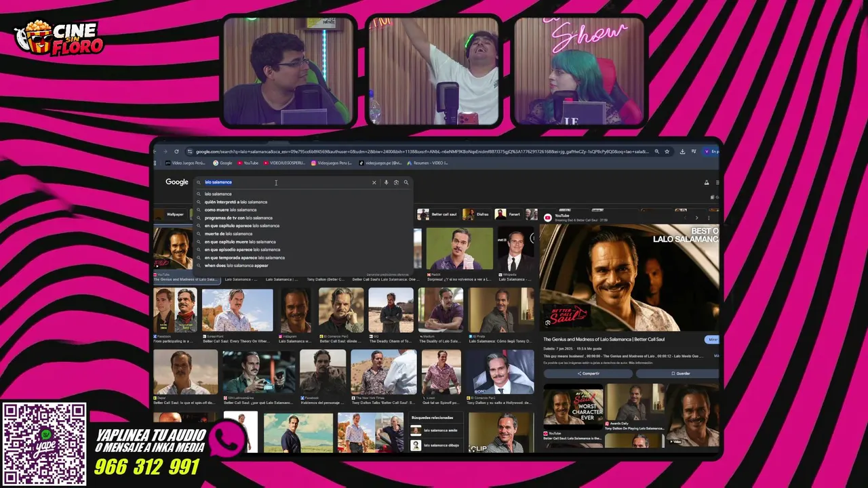Viewport: 868px width, 488px height.
Task: Filter images by Disfraz chip
Action: [477, 214]
